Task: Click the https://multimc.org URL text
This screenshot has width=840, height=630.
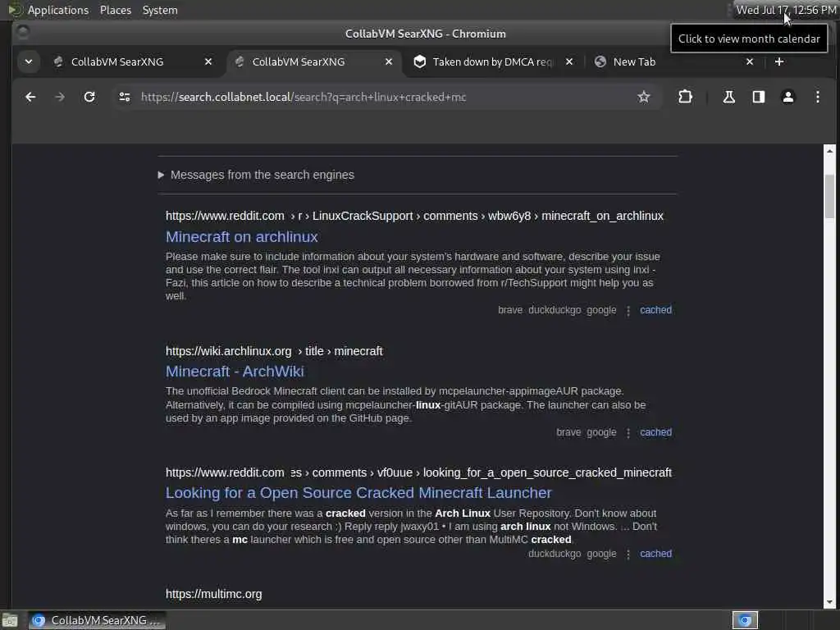Action: coord(214,594)
